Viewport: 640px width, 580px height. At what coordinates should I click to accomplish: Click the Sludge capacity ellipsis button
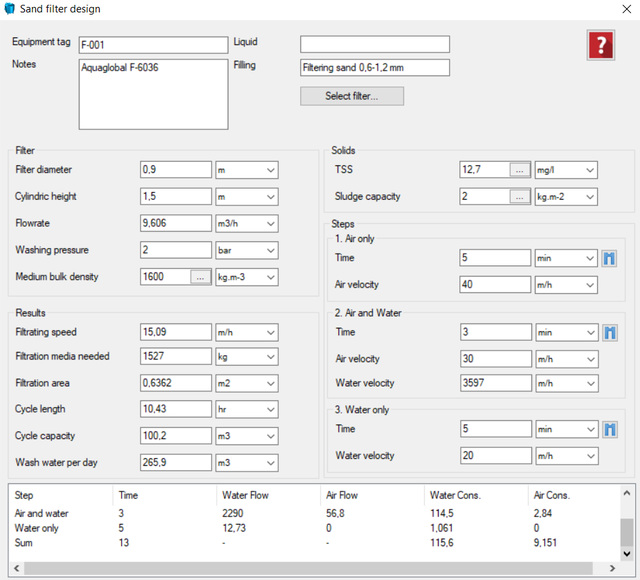point(518,197)
